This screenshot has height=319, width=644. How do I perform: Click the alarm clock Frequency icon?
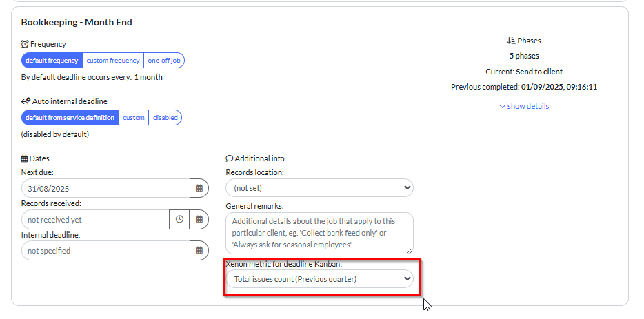point(25,44)
